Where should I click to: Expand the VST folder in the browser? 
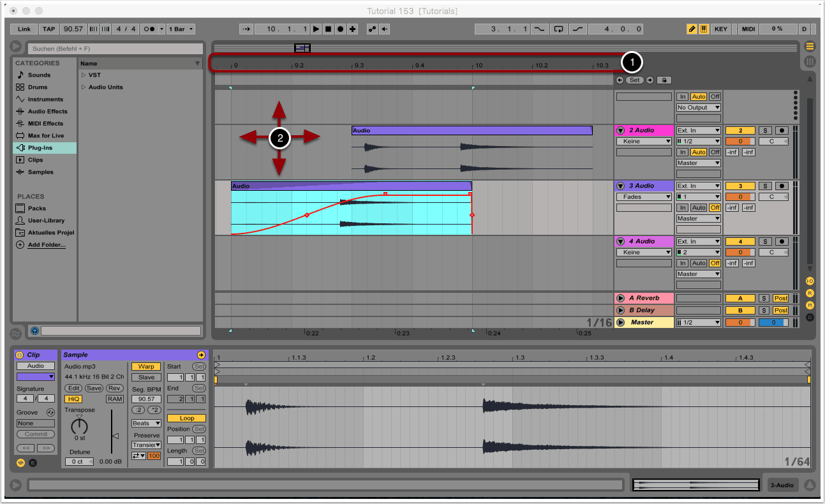tap(84, 75)
